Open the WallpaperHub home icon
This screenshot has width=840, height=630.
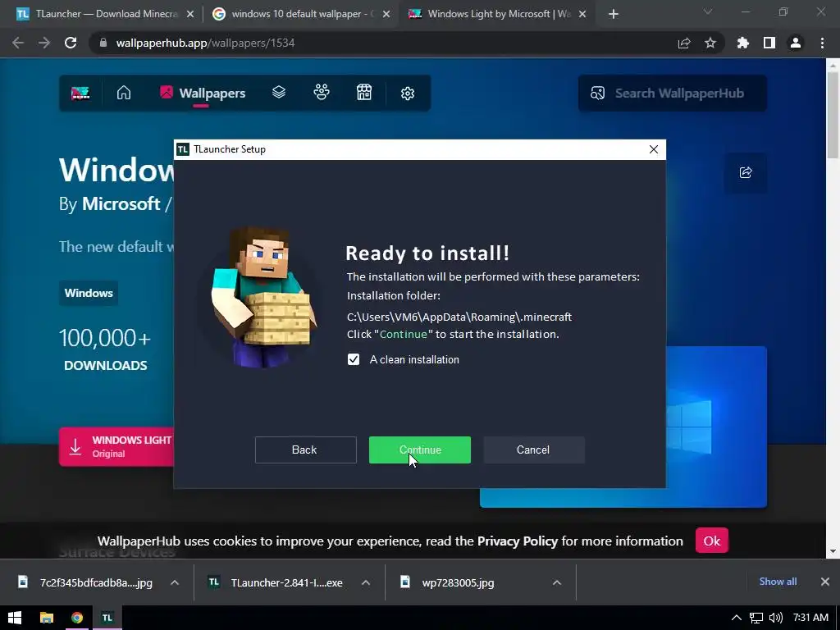click(x=124, y=94)
